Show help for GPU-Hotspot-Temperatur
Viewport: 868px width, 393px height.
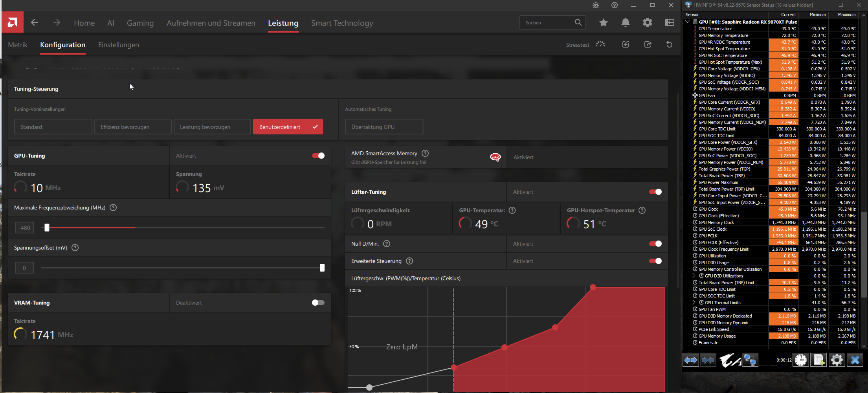[x=642, y=210]
